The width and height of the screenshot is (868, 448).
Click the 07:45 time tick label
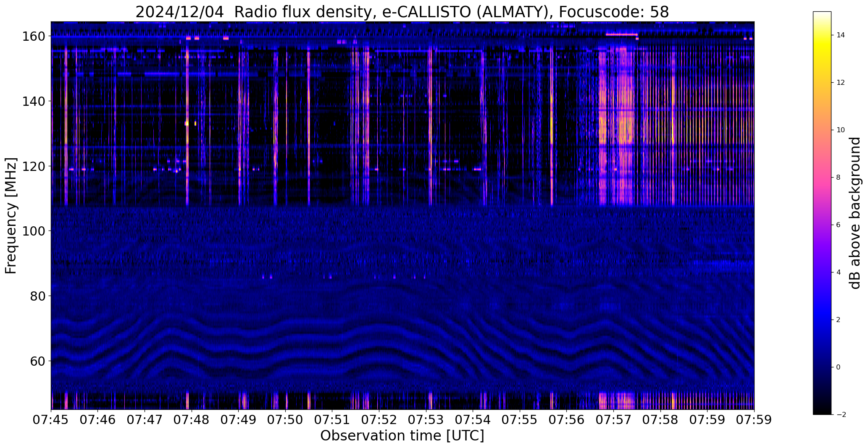(x=51, y=420)
